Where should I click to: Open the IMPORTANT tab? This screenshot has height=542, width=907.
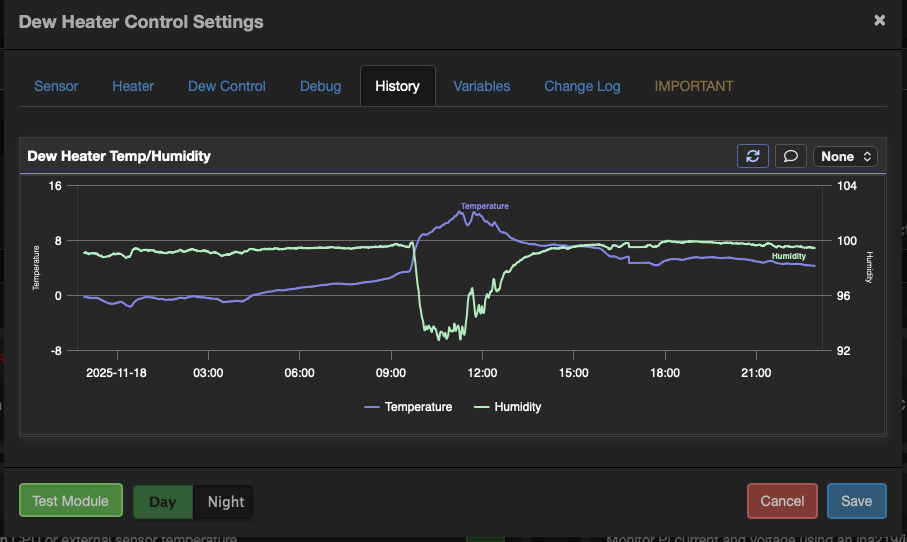point(693,86)
